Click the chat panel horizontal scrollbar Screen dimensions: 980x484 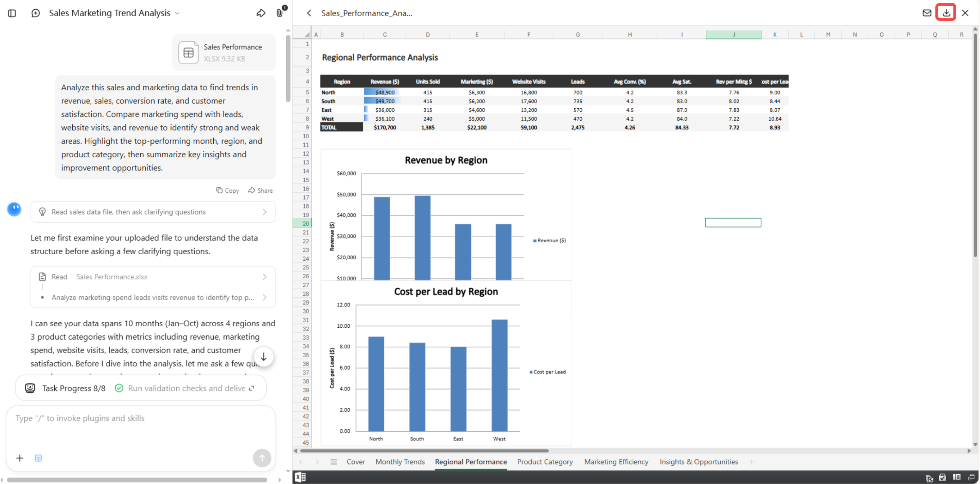point(137,480)
